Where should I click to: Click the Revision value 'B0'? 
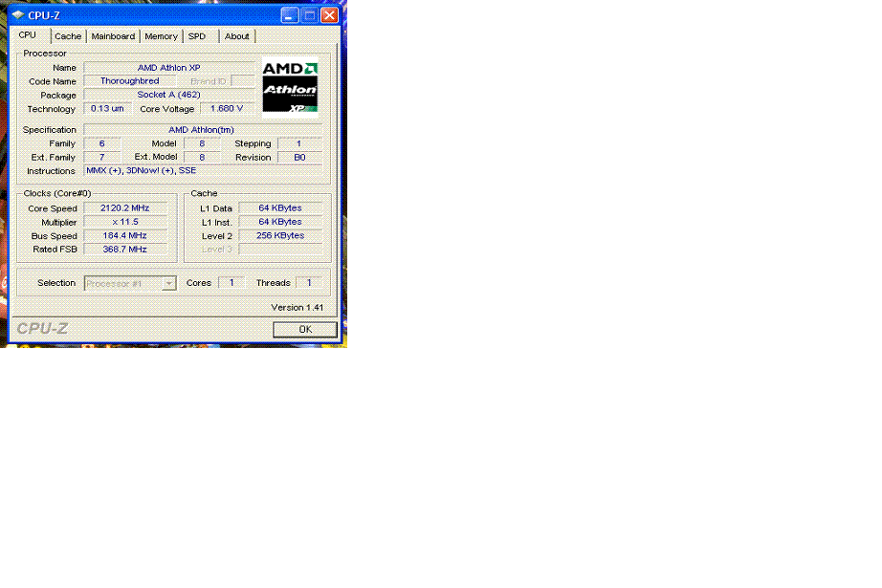[299, 158]
